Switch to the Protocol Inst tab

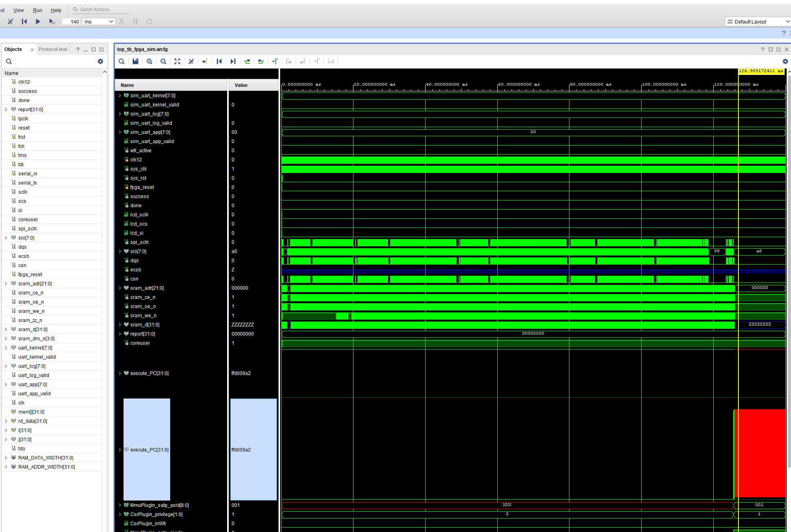point(53,49)
